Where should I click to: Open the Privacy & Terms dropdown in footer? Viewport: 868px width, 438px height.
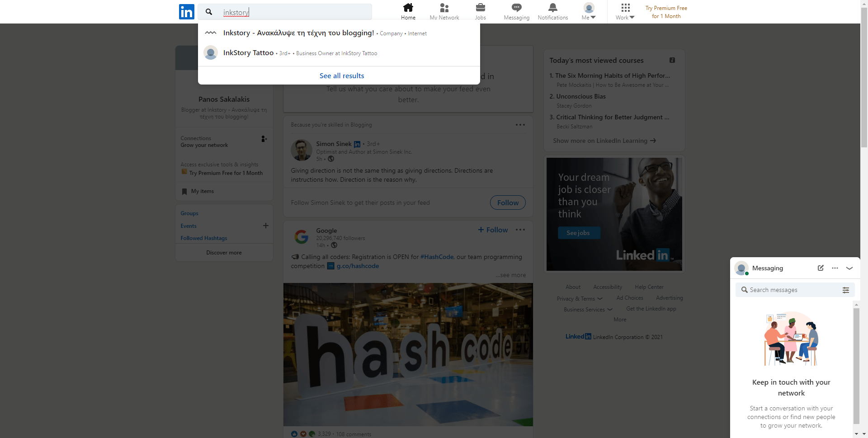click(579, 298)
